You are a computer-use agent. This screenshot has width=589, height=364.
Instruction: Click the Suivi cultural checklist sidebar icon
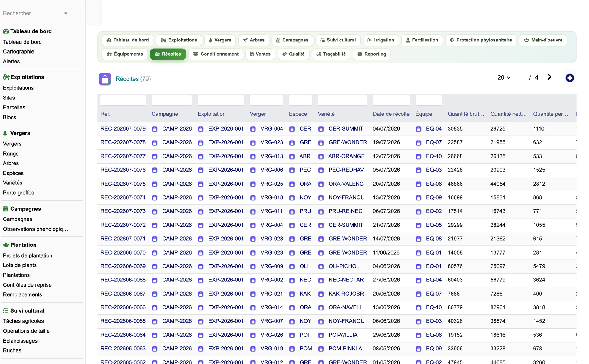[x=6, y=310]
